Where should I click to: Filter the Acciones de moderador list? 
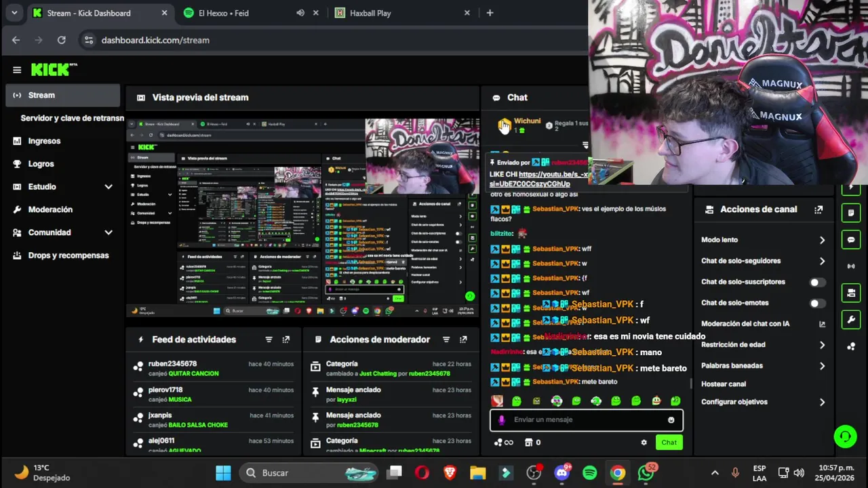(446, 340)
